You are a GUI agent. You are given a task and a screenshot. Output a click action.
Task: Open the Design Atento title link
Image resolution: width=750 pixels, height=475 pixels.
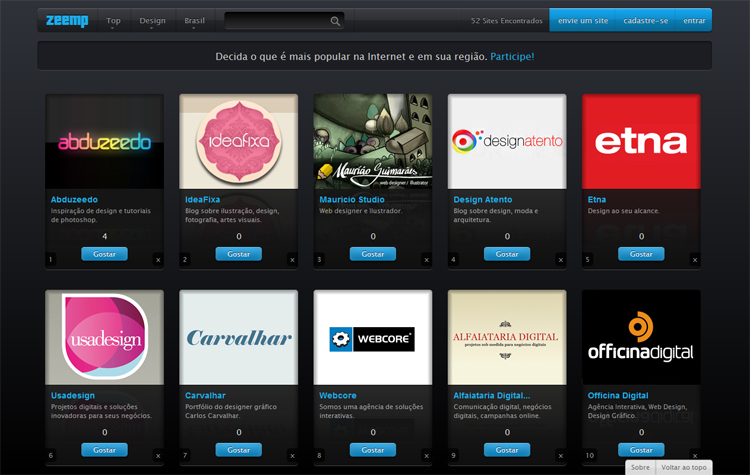click(483, 199)
